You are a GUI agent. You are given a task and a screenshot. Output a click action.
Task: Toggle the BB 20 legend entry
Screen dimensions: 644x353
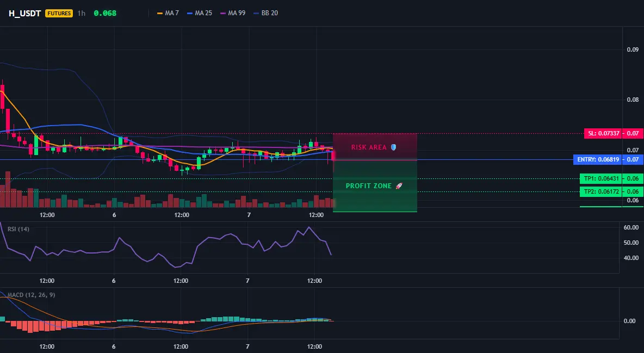(x=266, y=13)
